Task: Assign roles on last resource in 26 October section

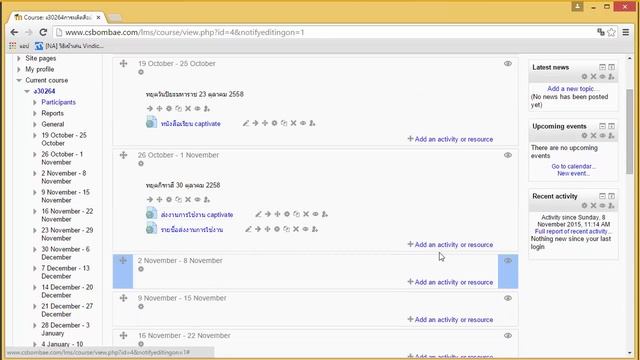Action: click(315, 229)
